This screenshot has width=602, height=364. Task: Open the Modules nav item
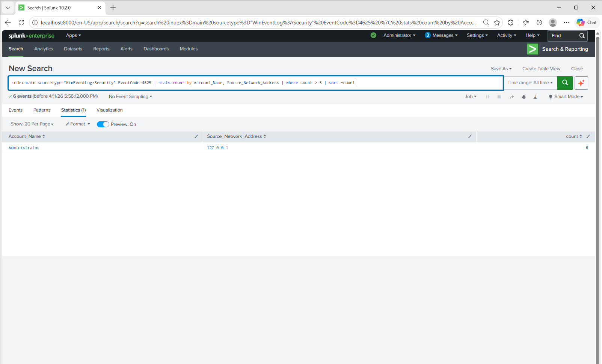point(189,49)
